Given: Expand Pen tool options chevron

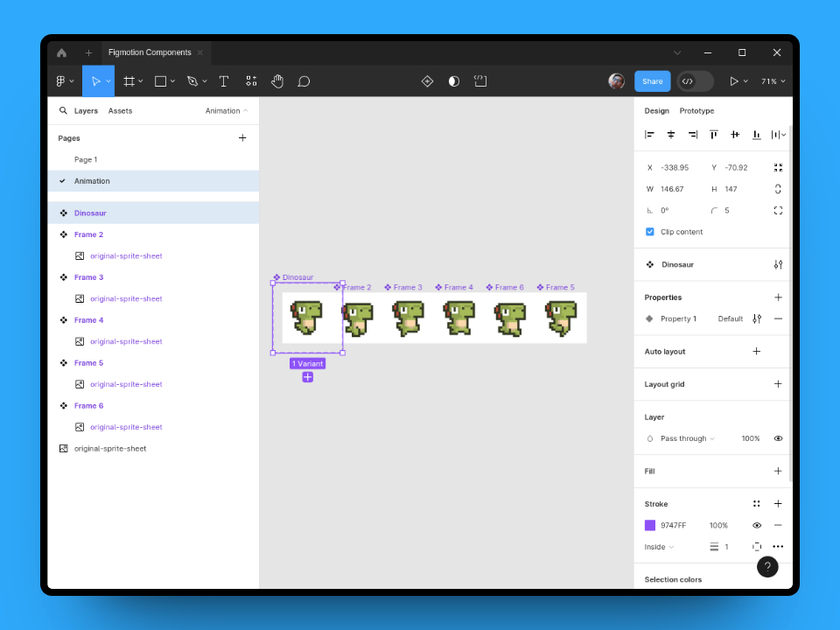Looking at the screenshot, I should [x=205, y=80].
